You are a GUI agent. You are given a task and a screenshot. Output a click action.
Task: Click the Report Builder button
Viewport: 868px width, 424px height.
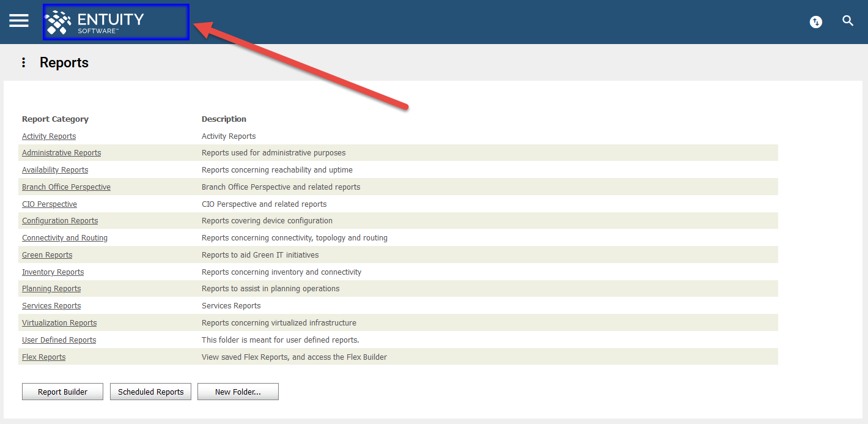62,392
